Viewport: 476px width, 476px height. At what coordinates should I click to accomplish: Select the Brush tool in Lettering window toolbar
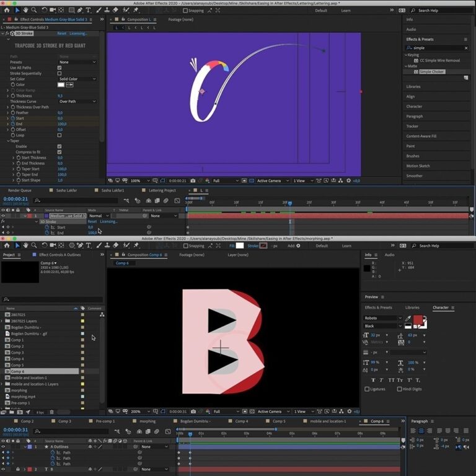coord(99,10)
